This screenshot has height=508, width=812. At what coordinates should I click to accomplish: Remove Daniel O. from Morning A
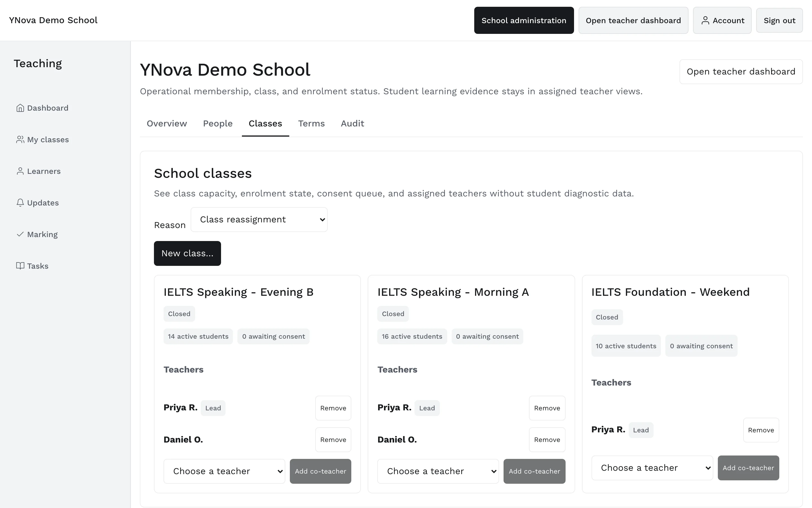547,439
